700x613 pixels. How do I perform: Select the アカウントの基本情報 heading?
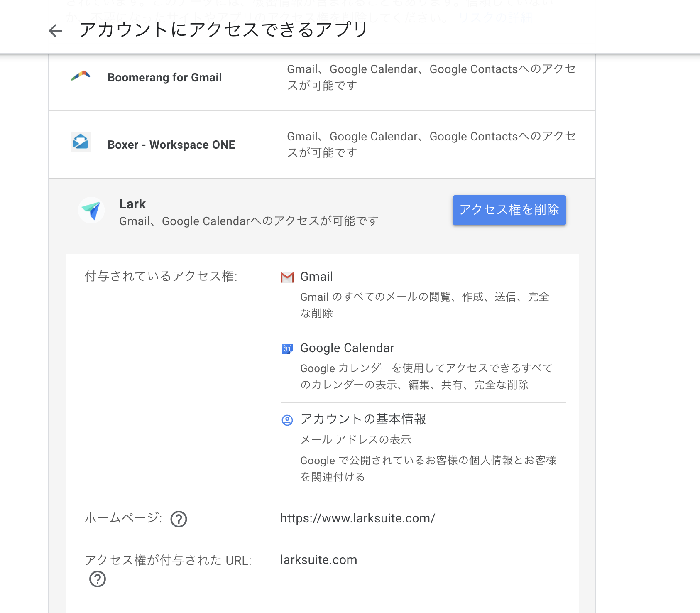(363, 419)
